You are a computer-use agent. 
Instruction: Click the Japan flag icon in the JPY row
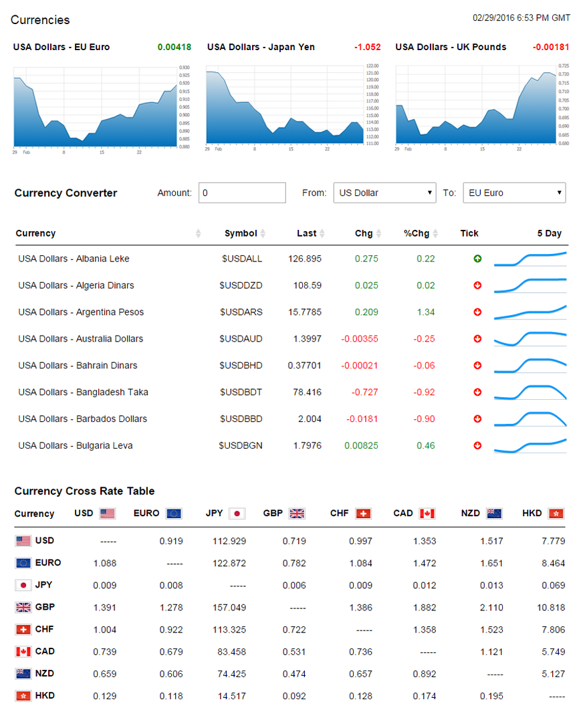23,585
